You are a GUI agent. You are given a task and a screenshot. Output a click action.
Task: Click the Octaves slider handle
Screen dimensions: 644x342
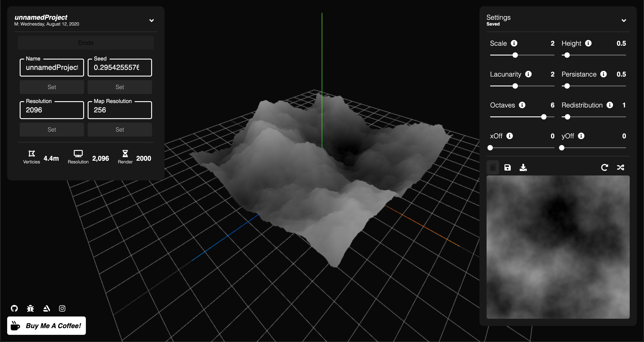point(544,117)
